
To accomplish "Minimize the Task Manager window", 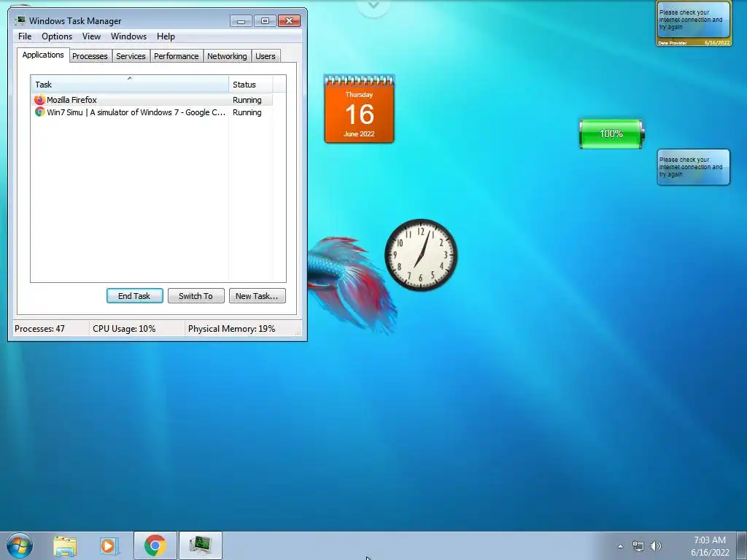I will (241, 21).
